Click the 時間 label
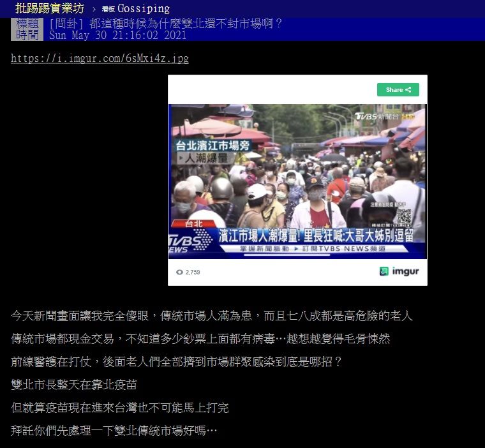 pos(27,35)
